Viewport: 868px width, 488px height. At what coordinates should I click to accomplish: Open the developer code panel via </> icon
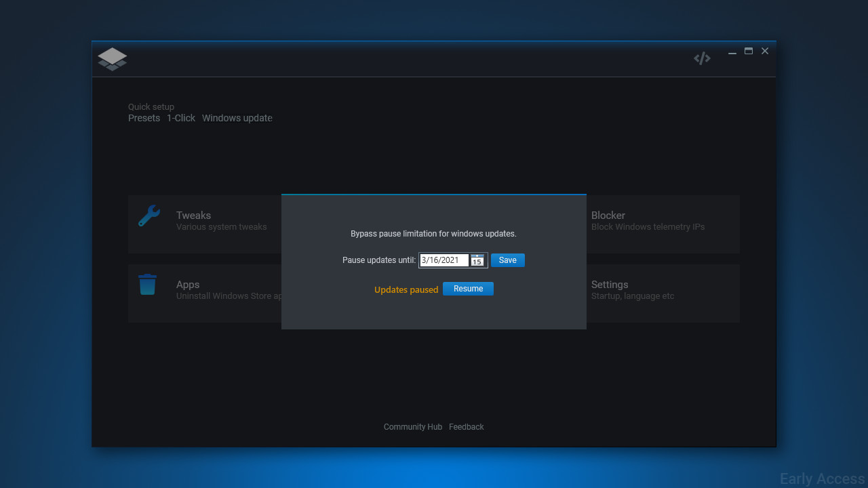click(702, 58)
